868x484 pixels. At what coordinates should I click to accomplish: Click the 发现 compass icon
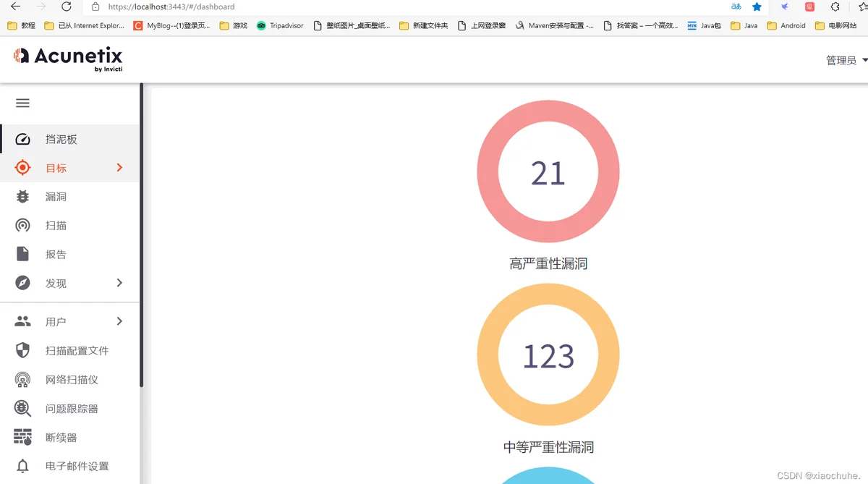pyautogui.click(x=22, y=283)
